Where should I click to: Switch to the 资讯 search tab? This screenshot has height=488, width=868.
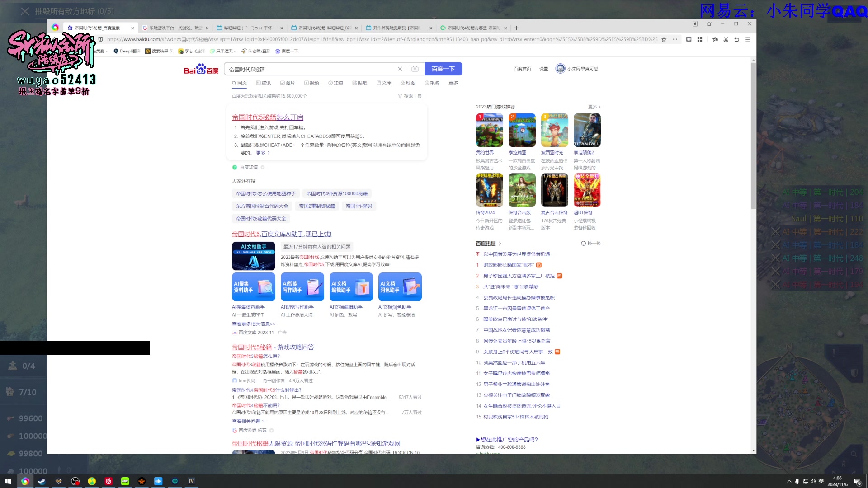pyautogui.click(x=263, y=83)
